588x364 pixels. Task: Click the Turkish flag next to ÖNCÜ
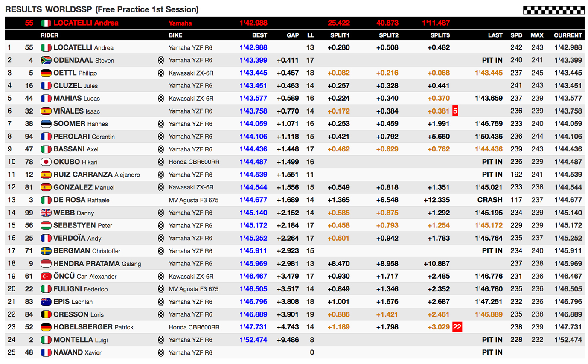point(46,277)
